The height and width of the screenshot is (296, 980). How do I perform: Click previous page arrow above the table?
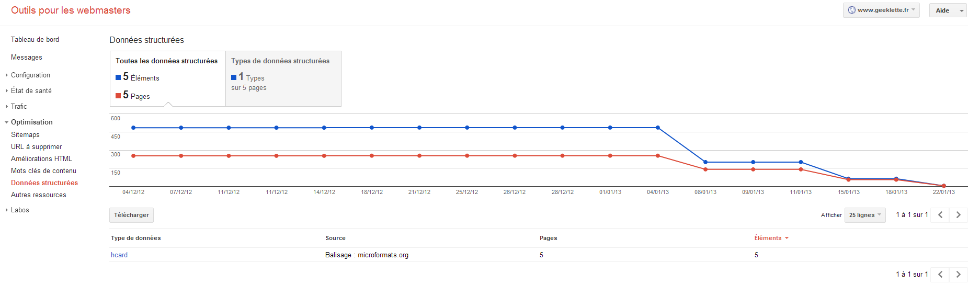[940, 215]
